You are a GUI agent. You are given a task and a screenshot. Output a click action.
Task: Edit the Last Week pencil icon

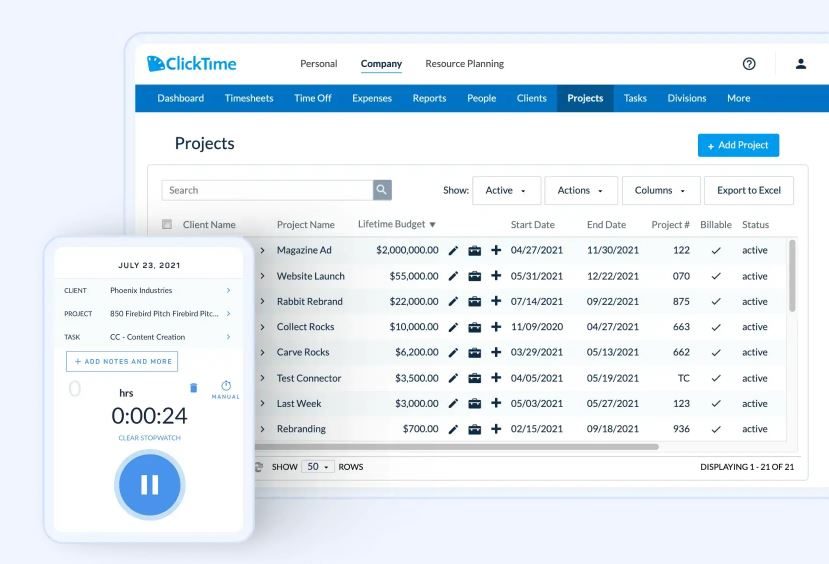(x=453, y=404)
